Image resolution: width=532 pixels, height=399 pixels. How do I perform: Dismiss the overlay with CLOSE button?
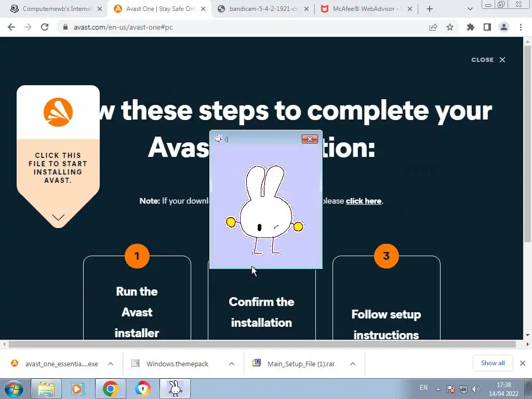[488, 60]
